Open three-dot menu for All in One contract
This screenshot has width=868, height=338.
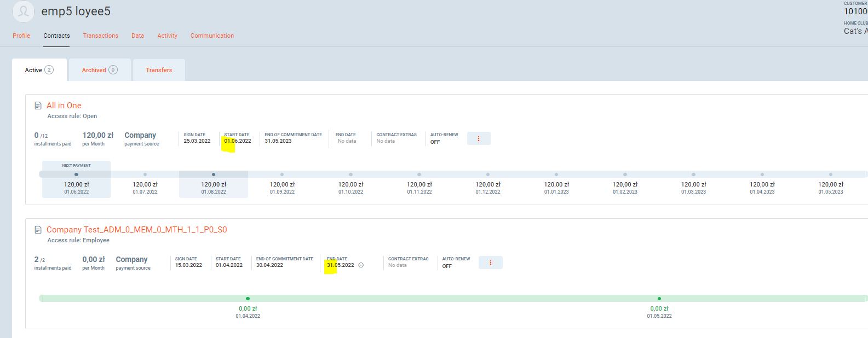(x=479, y=139)
